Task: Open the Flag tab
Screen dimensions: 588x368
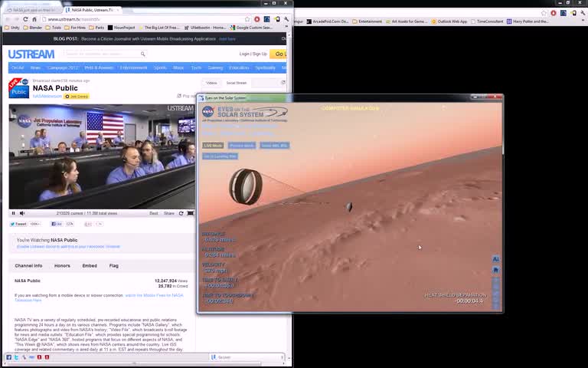Action: (114, 266)
